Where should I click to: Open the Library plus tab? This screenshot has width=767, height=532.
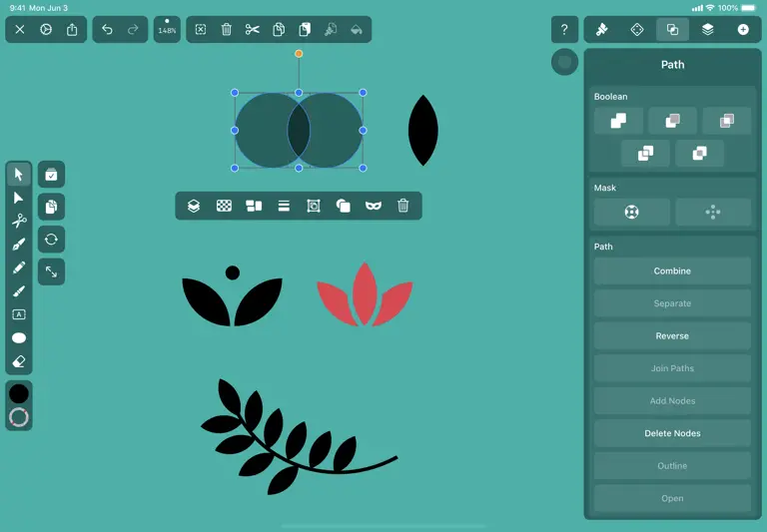pyautogui.click(x=743, y=30)
